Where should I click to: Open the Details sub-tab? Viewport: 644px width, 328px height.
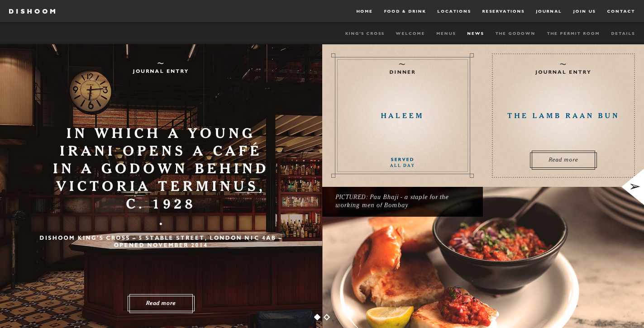coord(623,33)
